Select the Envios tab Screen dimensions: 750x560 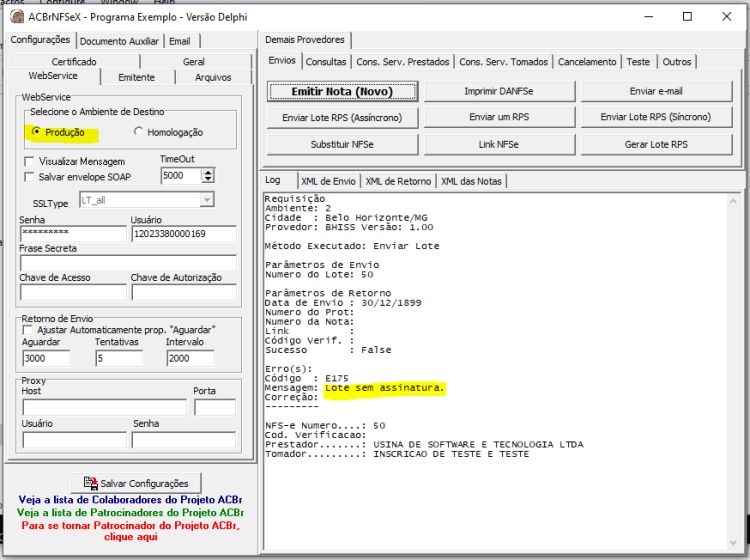point(282,60)
